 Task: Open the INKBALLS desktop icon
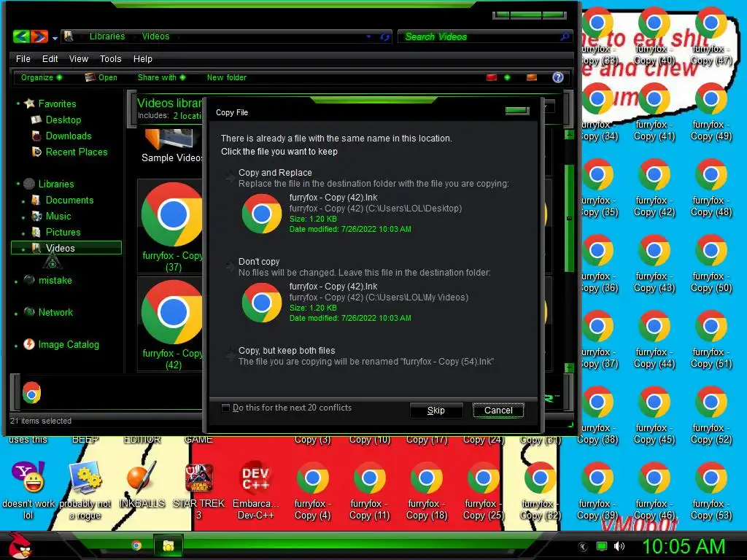(142, 485)
